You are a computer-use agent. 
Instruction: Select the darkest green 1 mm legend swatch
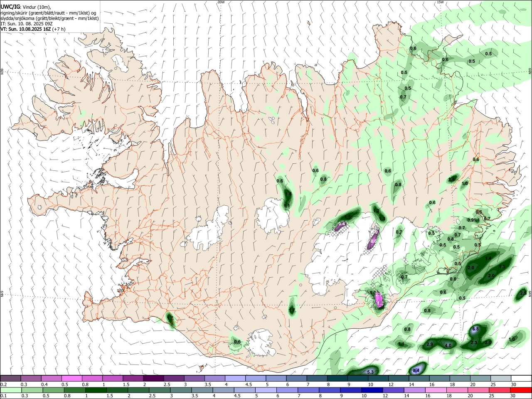pos(95,390)
